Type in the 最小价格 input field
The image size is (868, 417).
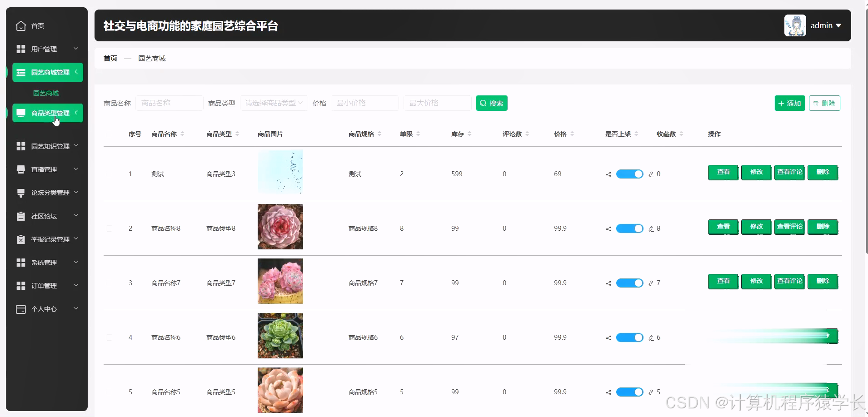tap(365, 103)
